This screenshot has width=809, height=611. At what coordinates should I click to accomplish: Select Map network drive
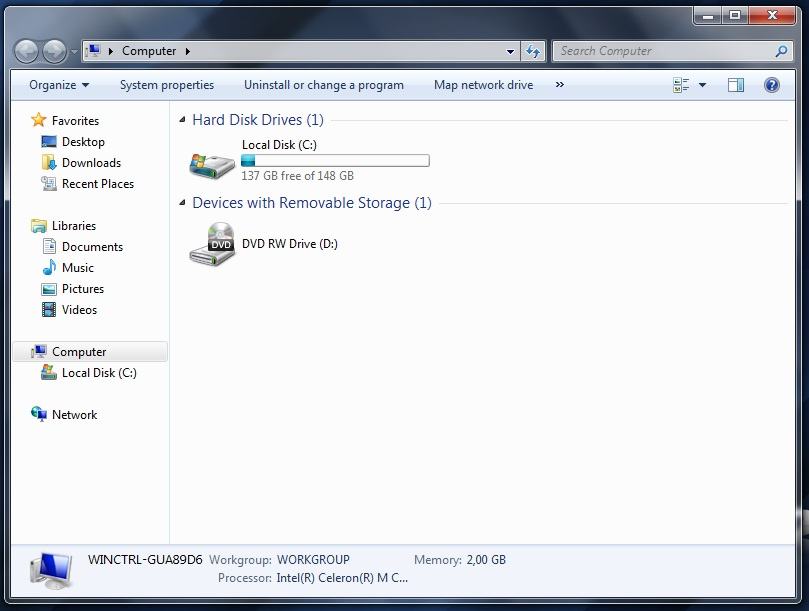click(x=483, y=85)
